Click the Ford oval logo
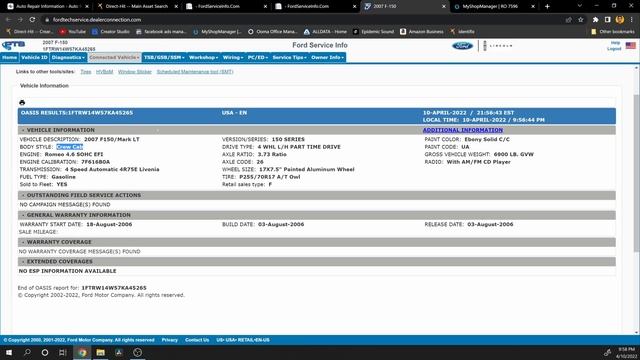 [462, 46]
